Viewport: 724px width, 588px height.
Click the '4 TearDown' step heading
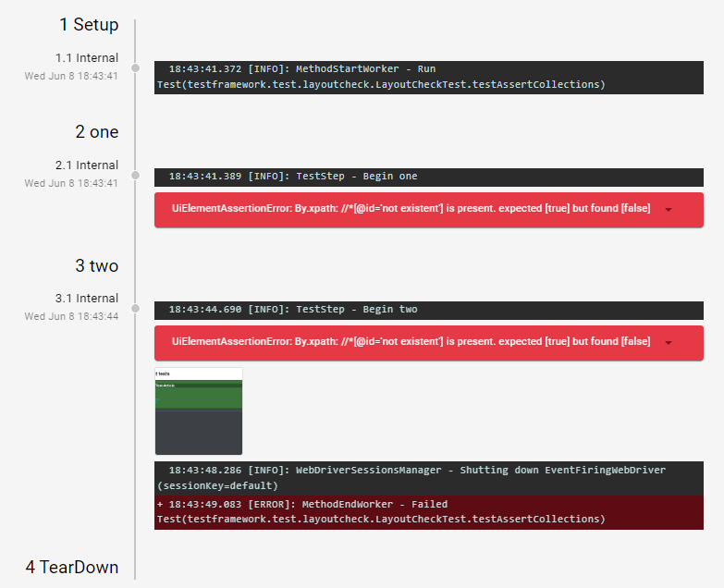coord(72,568)
